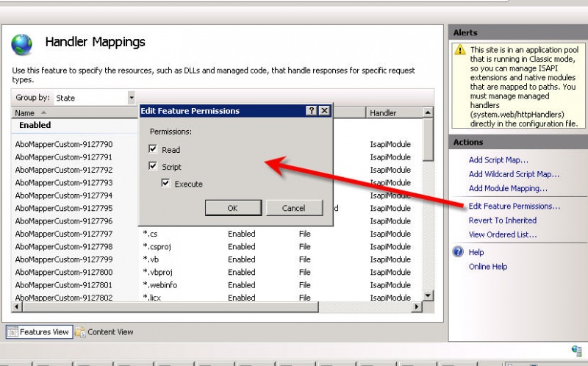Uncheck the Read permission checkbox
The height and width of the screenshot is (366, 588).
[153, 149]
